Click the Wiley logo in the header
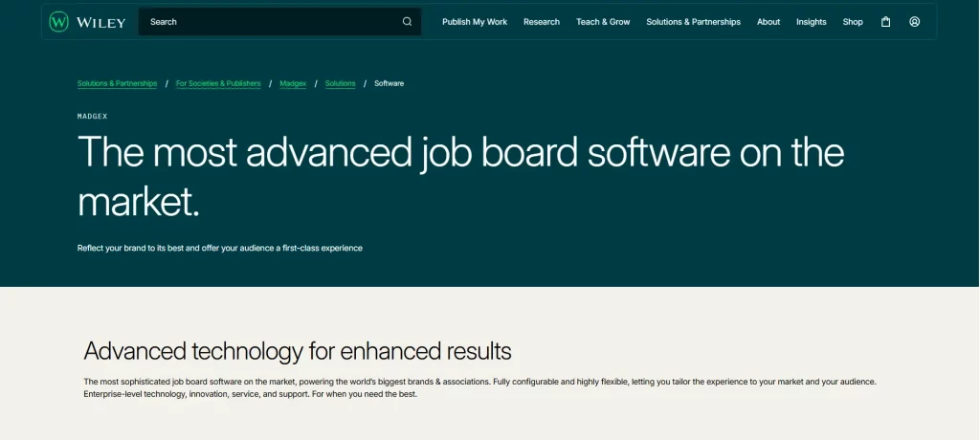 pos(87,22)
